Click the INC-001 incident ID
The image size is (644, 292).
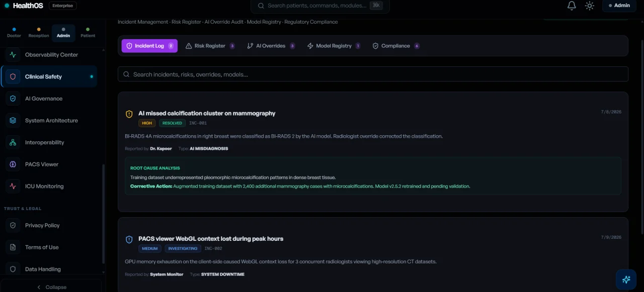point(198,123)
